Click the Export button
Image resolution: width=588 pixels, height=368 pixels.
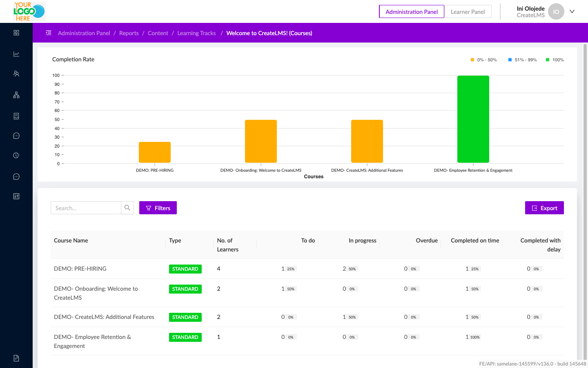coord(544,208)
